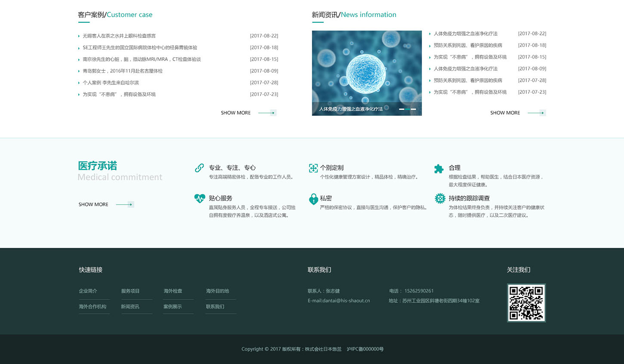Click the QR code under 关注我们
624x364 pixels.
pos(526,302)
